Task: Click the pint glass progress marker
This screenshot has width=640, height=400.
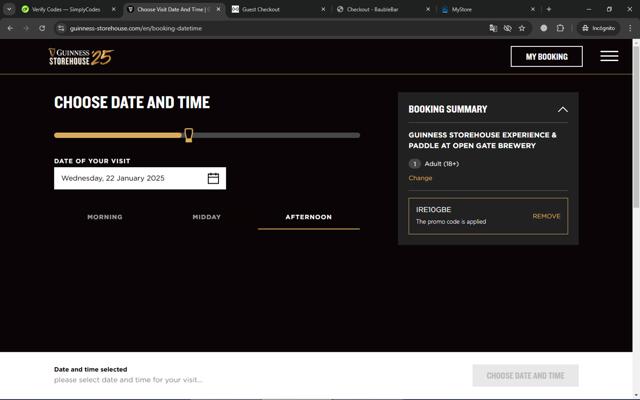Action: (189, 135)
